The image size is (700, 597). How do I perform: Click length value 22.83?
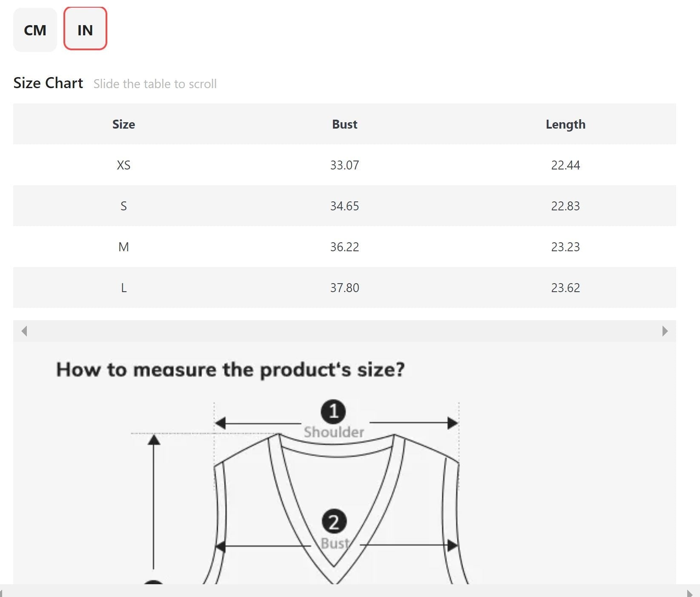click(x=565, y=206)
